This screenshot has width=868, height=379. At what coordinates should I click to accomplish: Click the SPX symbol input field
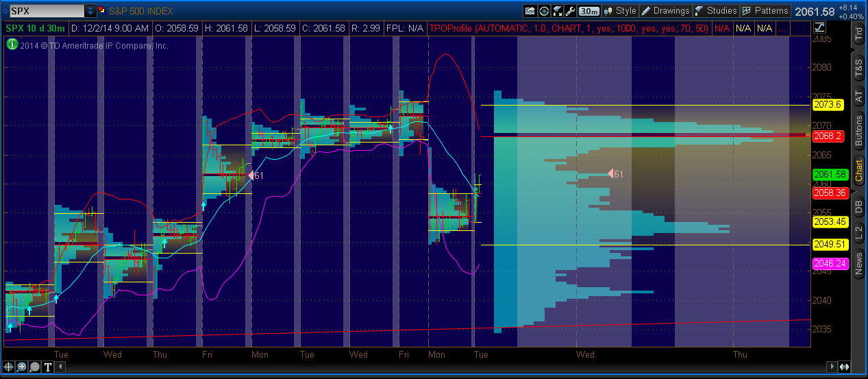coord(47,11)
